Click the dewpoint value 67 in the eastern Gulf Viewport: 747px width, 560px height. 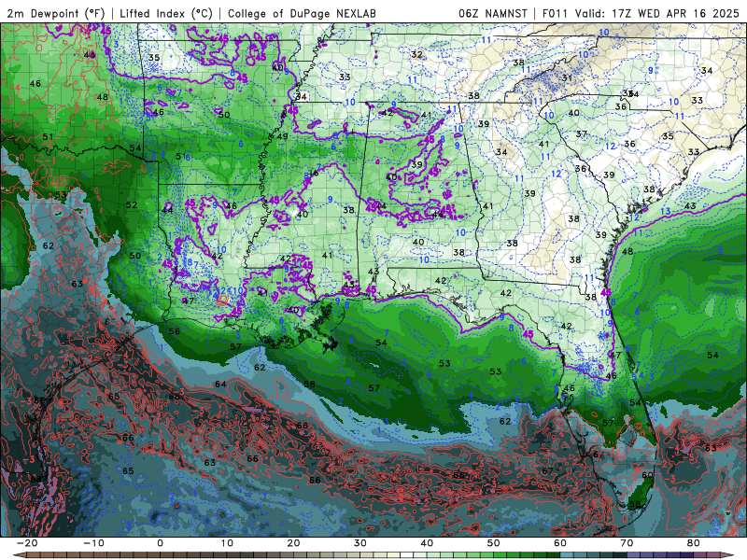tap(547, 470)
